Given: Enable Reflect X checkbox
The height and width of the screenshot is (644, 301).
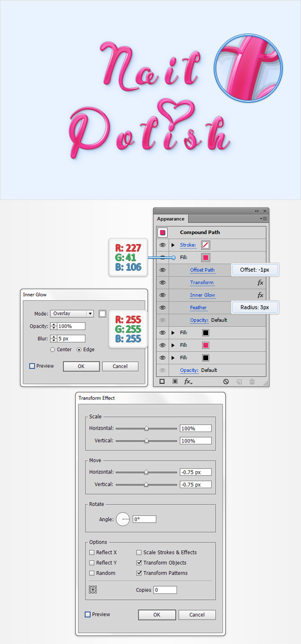Looking at the screenshot, I should (x=92, y=552).
